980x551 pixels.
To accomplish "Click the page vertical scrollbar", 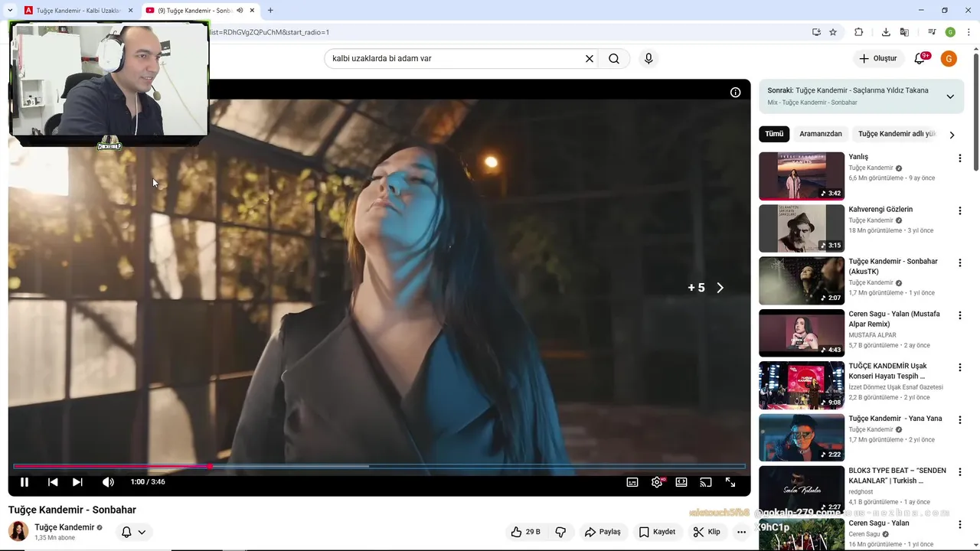I will pos(975,111).
